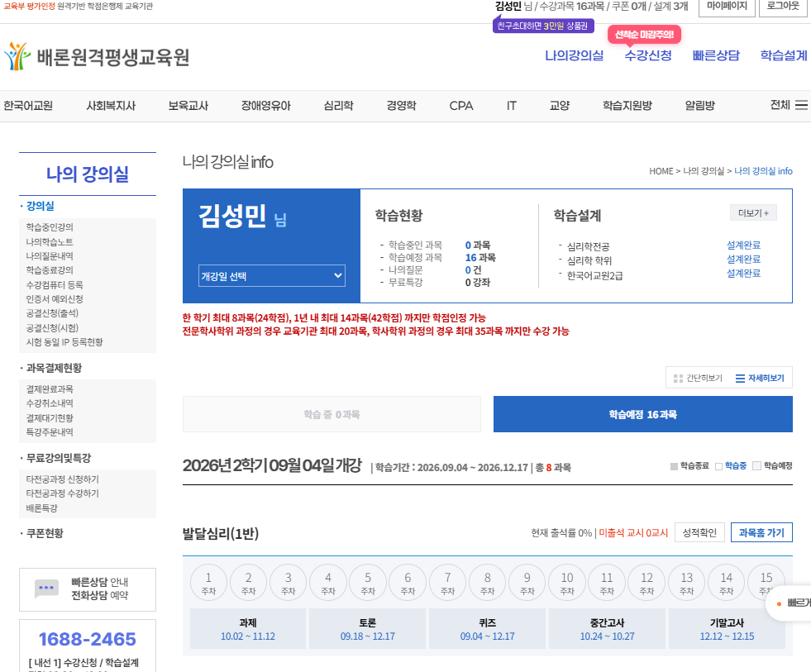Open 중간고사 10.24 ~ 10.27 box
The width and height of the screenshot is (811, 672).
[x=607, y=628]
